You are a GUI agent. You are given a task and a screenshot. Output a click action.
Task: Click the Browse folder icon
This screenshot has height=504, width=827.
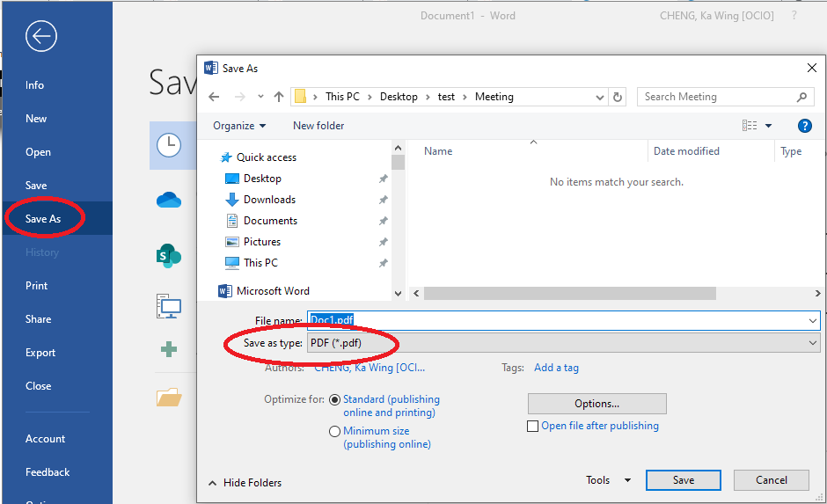point(169,397)
